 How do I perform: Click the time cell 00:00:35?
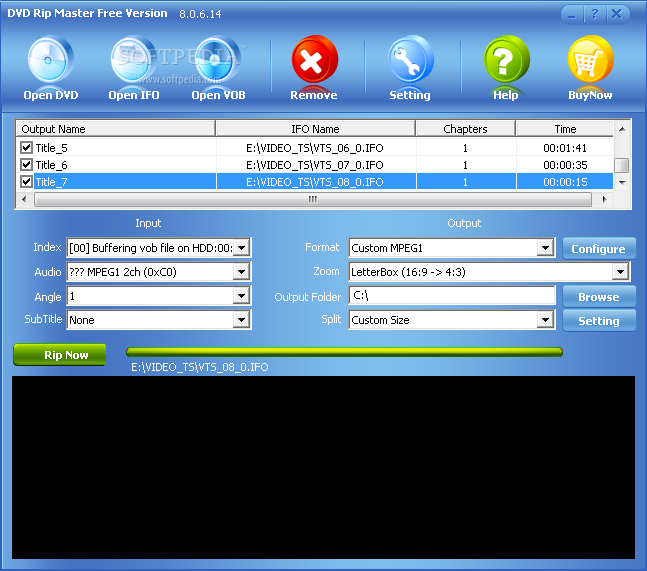click(x=565, y=165)
